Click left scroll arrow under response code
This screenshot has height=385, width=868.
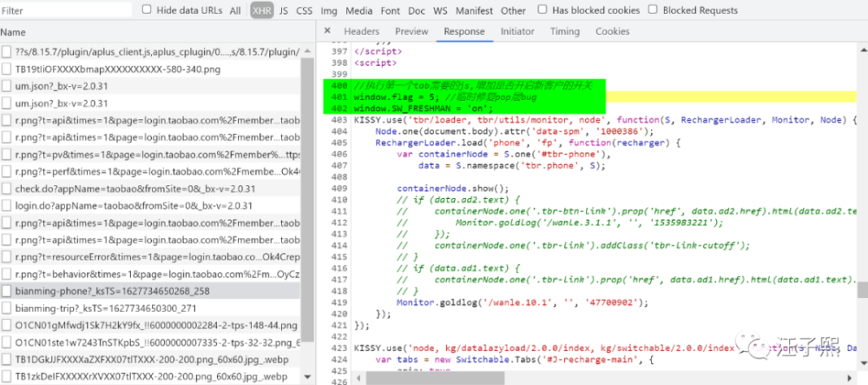click(360, 379)
